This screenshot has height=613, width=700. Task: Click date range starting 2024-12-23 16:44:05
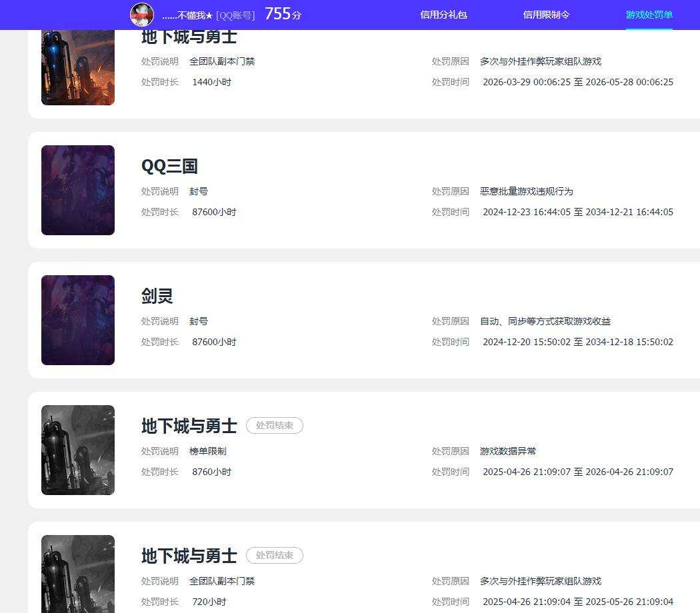(578, 212)
